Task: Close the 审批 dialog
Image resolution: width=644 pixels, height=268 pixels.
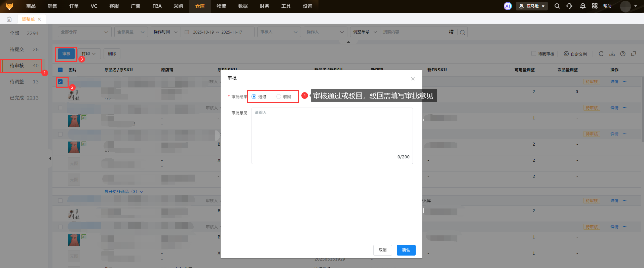Action: pos(413,79)
